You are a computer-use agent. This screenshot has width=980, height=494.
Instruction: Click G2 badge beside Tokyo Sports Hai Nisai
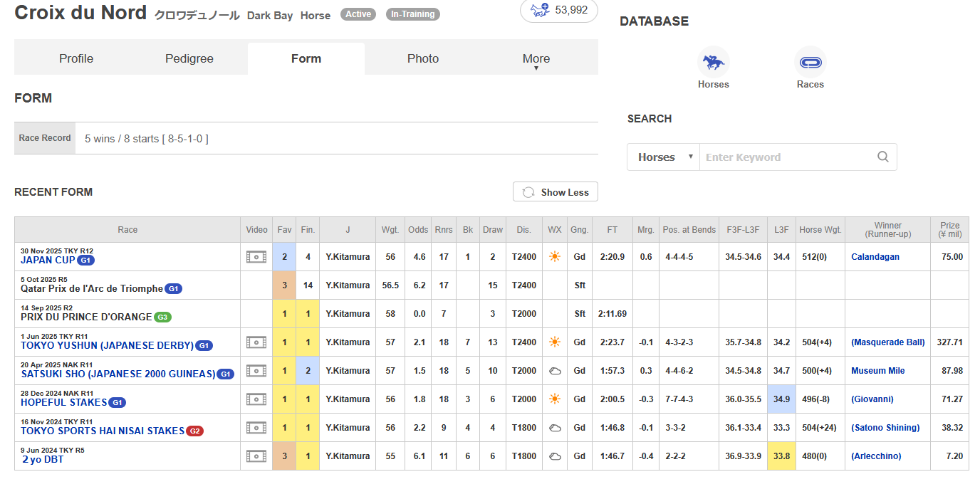coord(194,431)
